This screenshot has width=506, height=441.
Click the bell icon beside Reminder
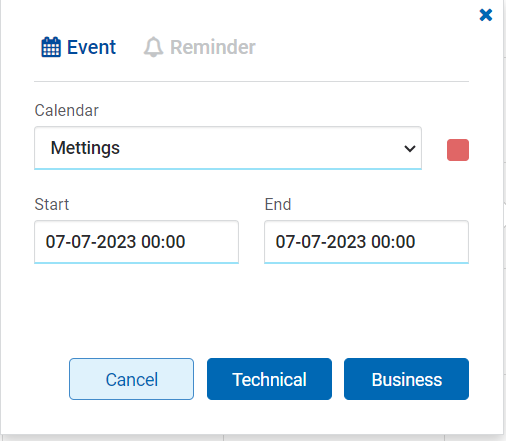pyautogui.click(x=153, y=47)
